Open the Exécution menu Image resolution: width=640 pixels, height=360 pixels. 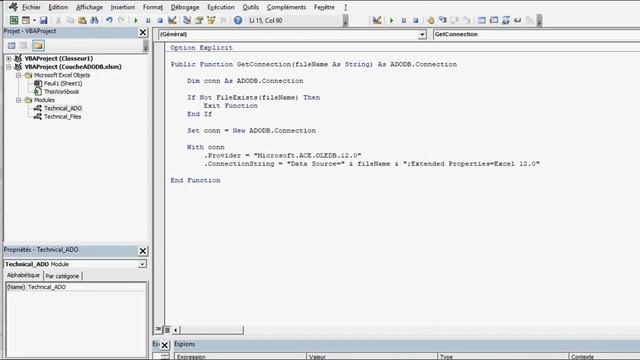click(x=221, y=7)
